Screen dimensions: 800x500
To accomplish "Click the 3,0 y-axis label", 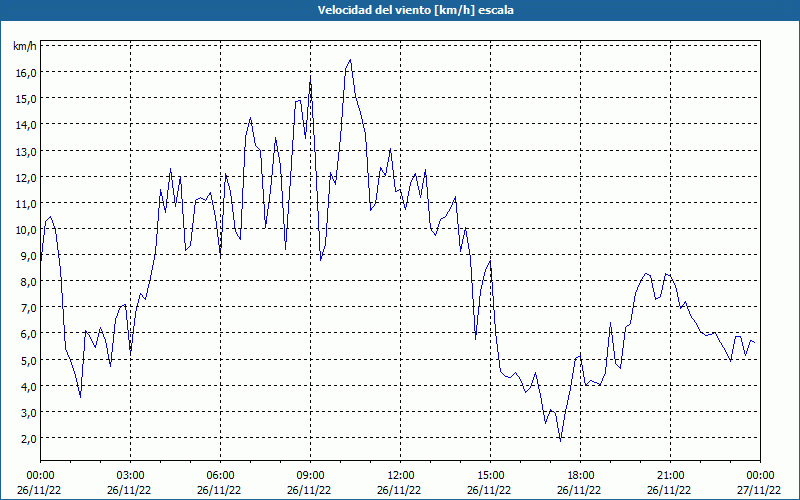I will pyautogui.click(x=28, y=412).
